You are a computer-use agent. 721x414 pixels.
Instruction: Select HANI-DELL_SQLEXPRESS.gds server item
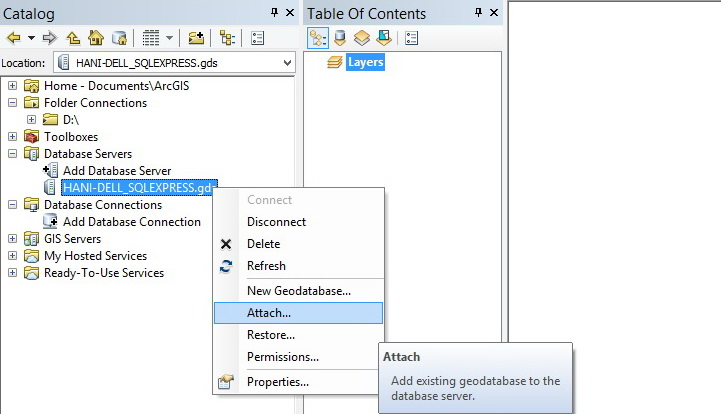pyautogui.click(x=139, y=188)
